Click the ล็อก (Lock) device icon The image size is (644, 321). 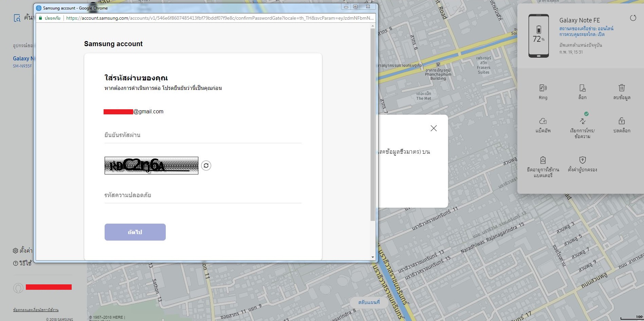click(582, 88)
